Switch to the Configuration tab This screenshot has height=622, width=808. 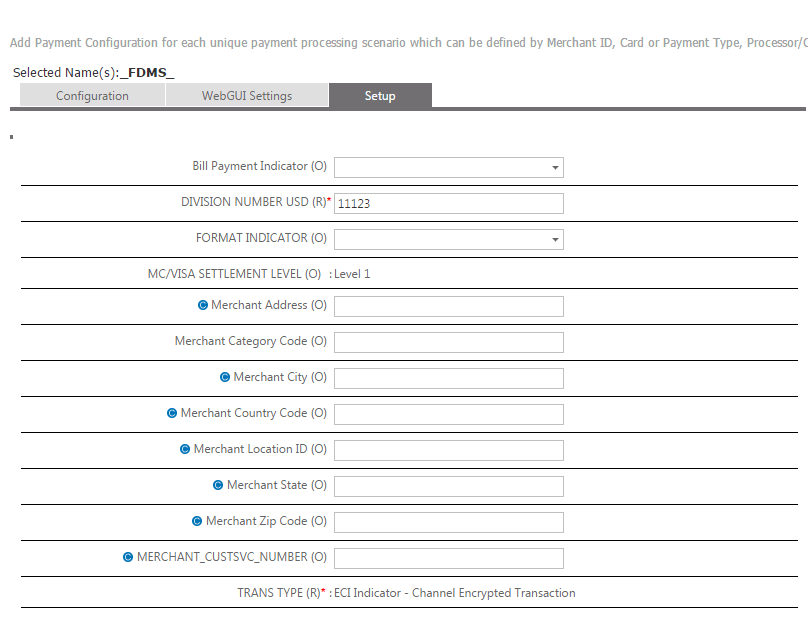point(92,96)
